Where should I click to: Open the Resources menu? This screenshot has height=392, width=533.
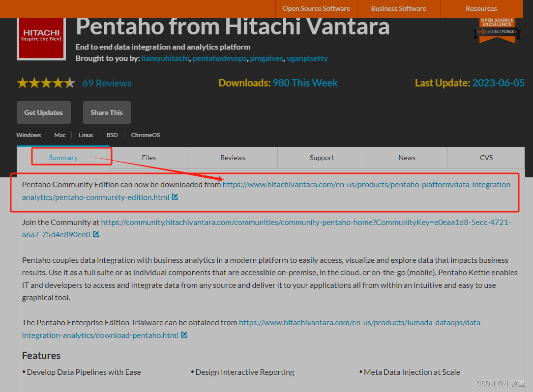pos(481,8)
